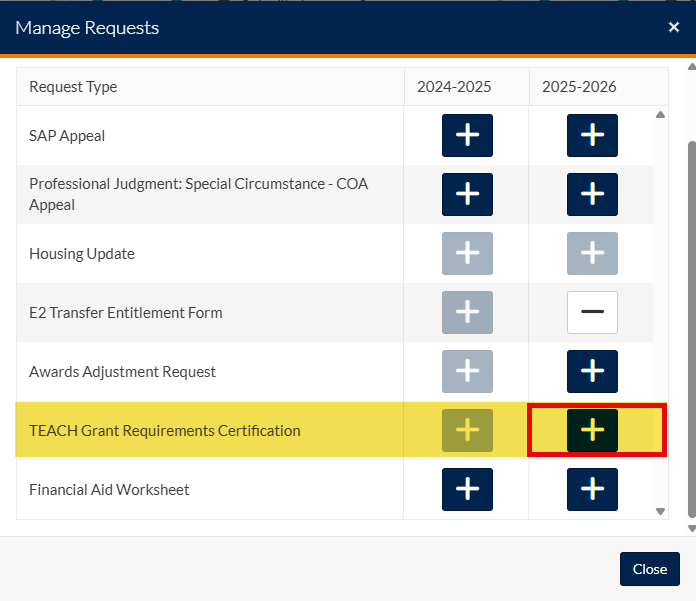The height and width of the screenshot is (601, 696).
Task: Add 2025-2026 Professional Judgment COA Appeal
Action: 592,194
